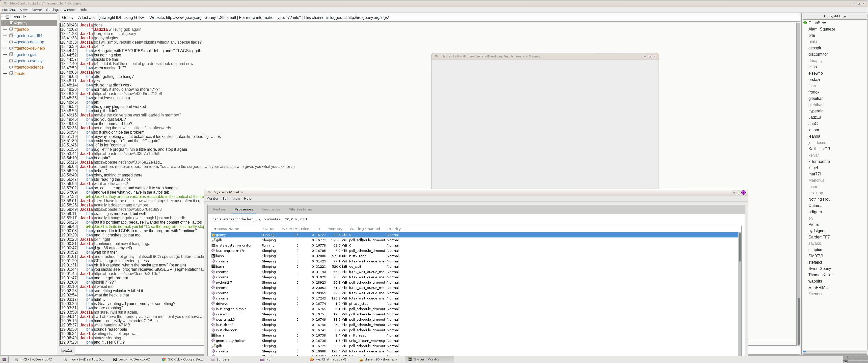Screen dimensions: 868x363
Task: Switch to test terminal taskbar item
Action: click(133, 359)
